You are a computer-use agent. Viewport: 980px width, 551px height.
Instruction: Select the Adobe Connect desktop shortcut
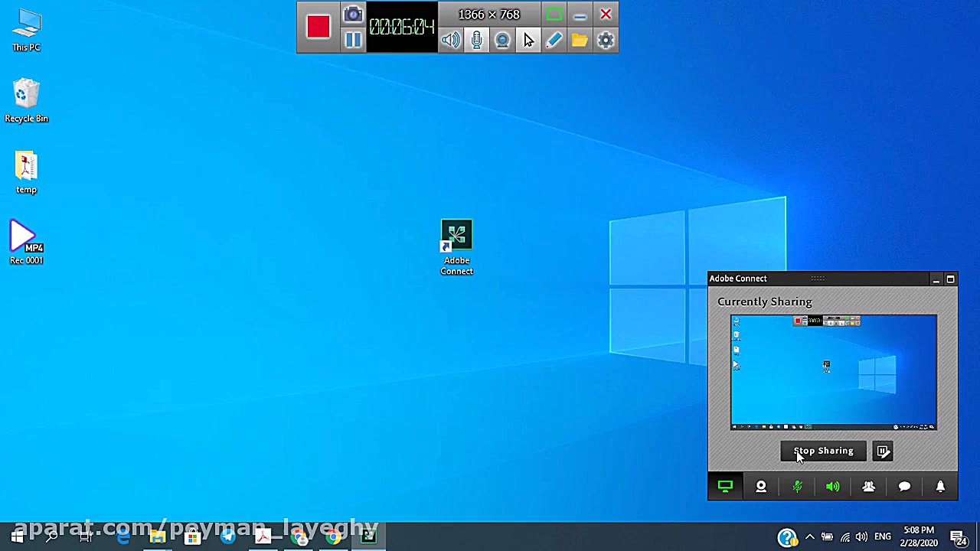456,248
